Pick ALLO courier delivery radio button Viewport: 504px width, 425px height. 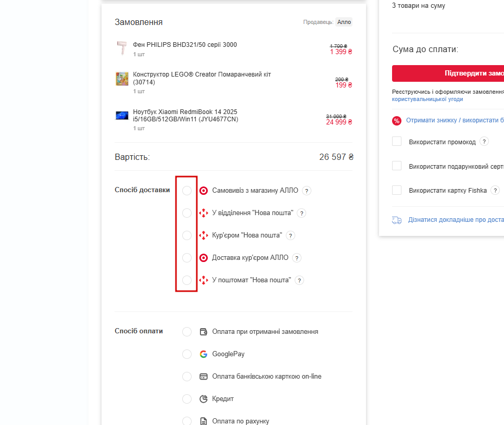(187, 258)
